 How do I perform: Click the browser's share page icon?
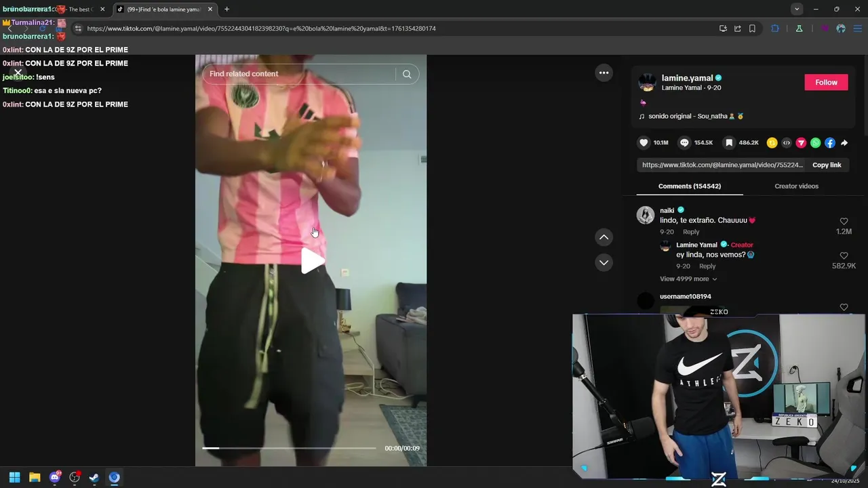738,28
